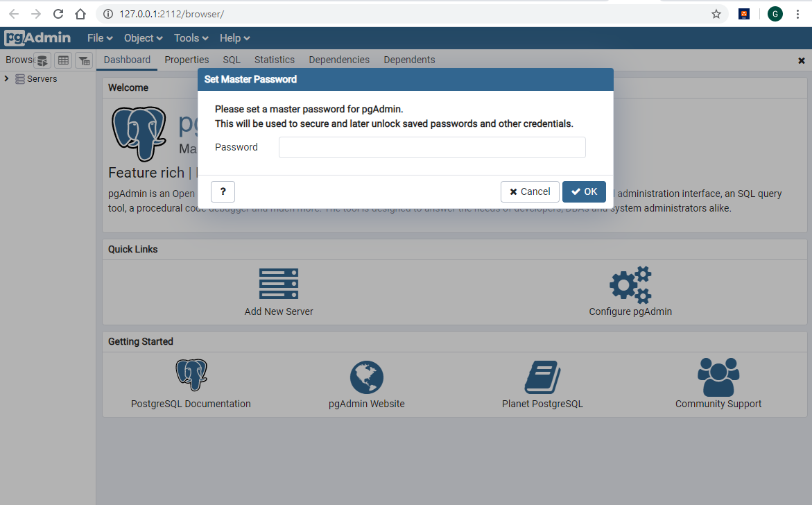812x505 pixels.
Task: Click the Add New Server link text
Action: [x=279, y=311]
